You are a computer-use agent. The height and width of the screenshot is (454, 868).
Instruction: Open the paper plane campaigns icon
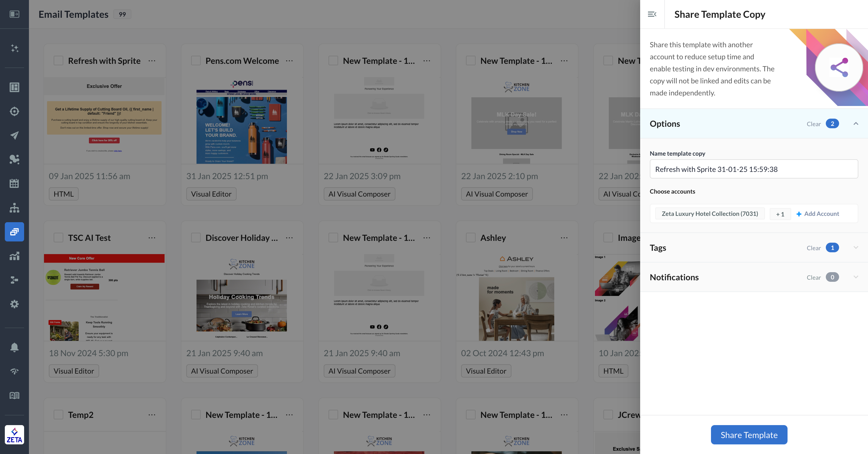pyautogui.click(x=14, y=135)
